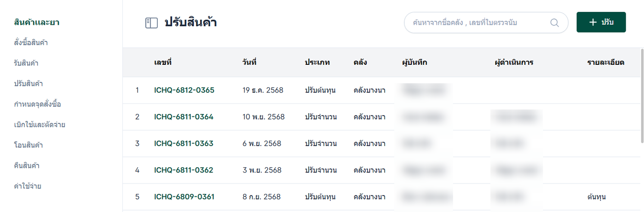Screen dimensions: 644x212
Task: Go to รับสินค้า menu item
Action: click(26, 63)
